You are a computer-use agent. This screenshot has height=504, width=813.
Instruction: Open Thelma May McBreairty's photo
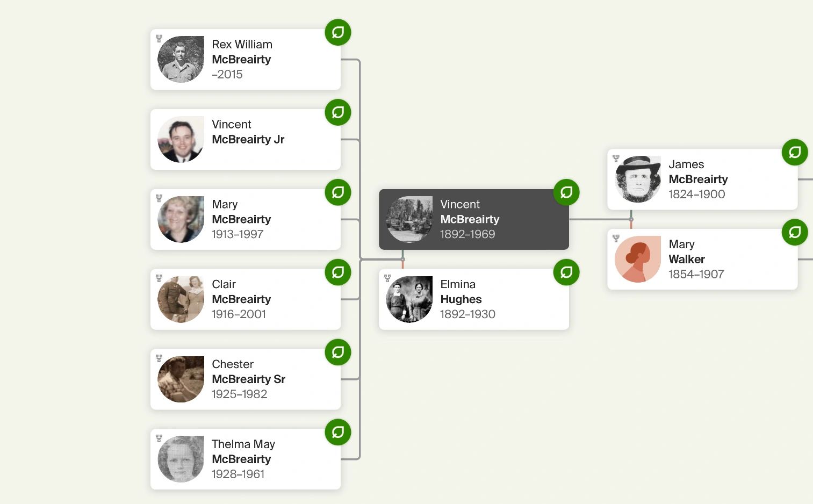tap(181, 459)
